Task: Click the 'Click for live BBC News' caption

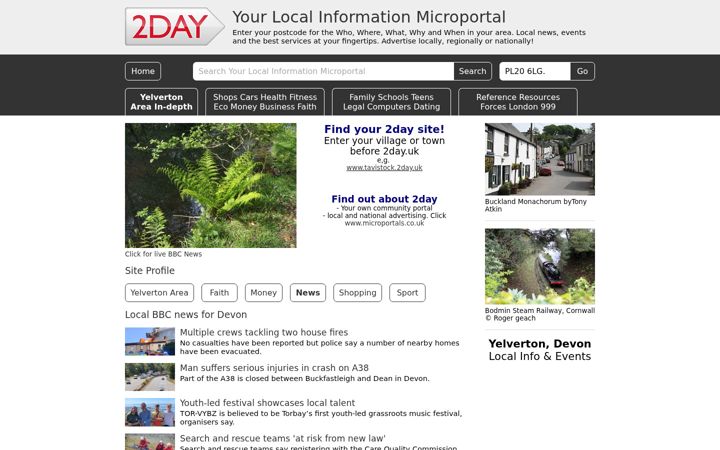Action: (x=163, y=254)
